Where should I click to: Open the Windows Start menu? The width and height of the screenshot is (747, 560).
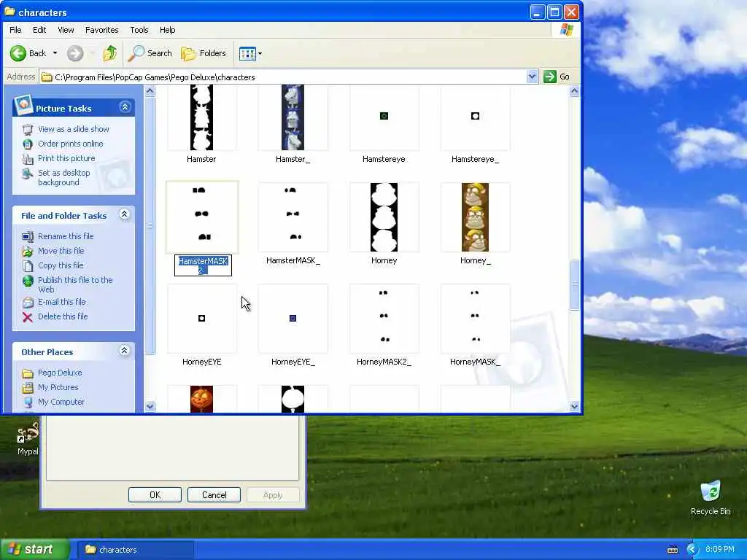pos(34,550)
